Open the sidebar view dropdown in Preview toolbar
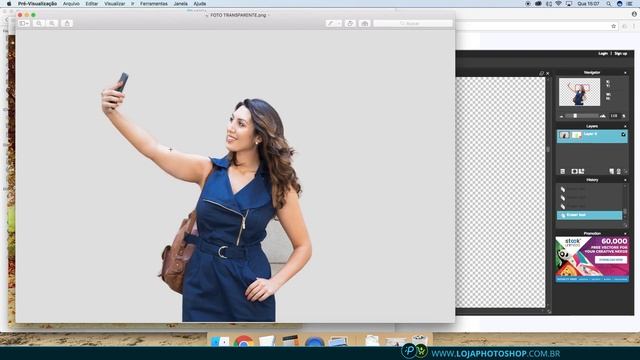Image resolution: width=640 pixels, height=360 pixels. [x=24, y=24]
